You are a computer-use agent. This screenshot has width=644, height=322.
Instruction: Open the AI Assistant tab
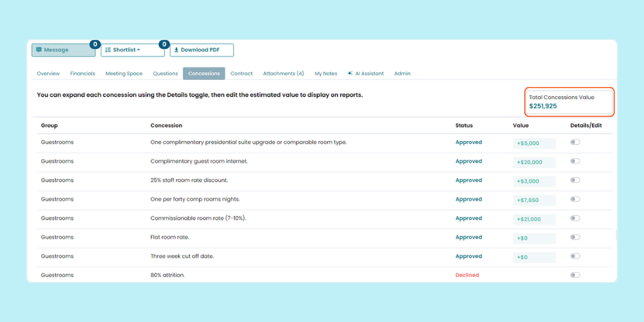coord(366,73)
